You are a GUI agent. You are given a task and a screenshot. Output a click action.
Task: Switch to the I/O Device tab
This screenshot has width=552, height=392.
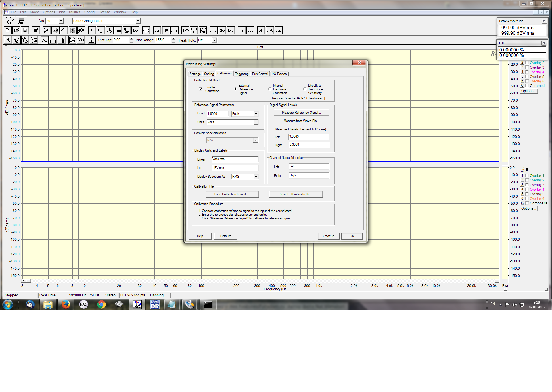pos(279,74)
